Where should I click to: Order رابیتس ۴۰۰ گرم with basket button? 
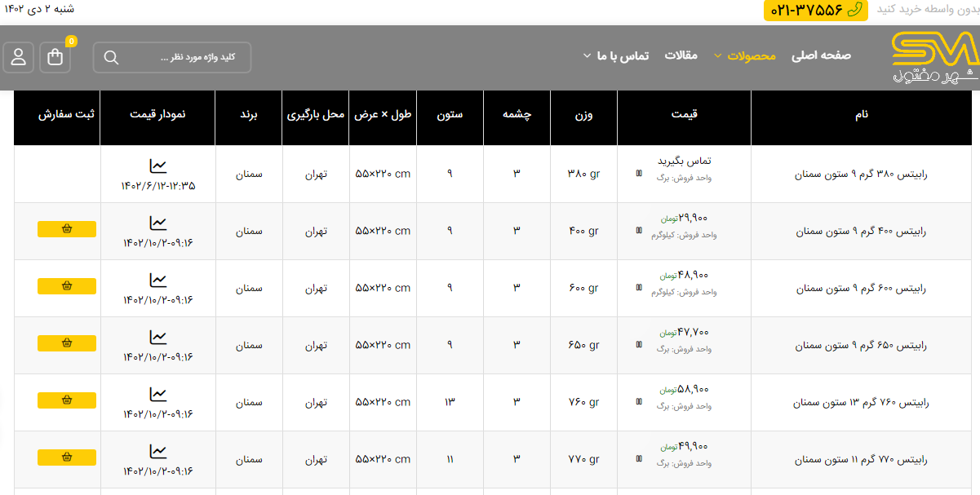[x=67, y=229]
